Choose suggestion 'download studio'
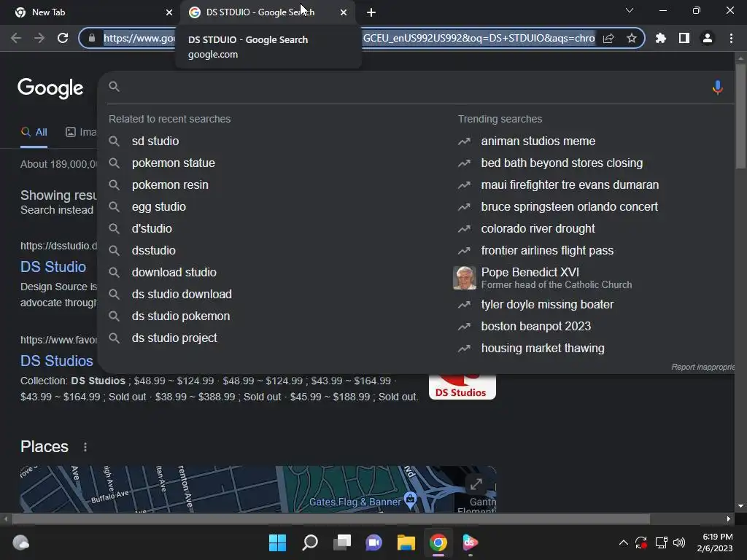Image resolution: width=747 pixels, height=560 pixels. click(174, 273)
